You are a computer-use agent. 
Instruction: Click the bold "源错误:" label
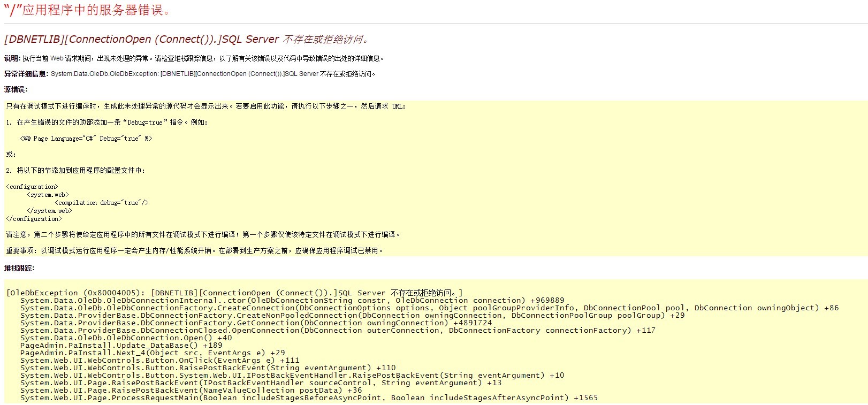16,89
